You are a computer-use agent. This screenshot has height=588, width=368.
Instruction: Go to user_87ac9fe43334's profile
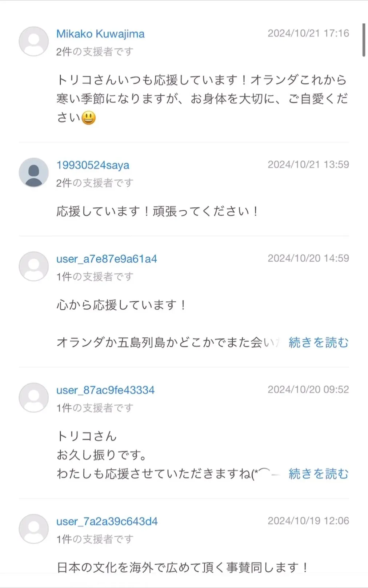(x=105, y=390)
